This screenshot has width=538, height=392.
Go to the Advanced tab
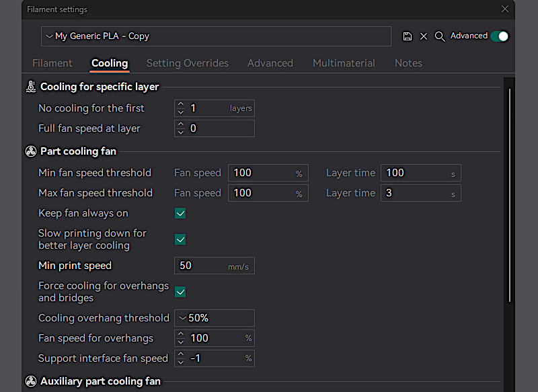(270, 63)
